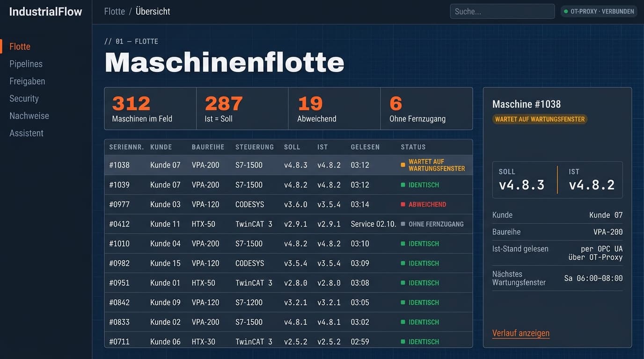The height and width of the screenshot is (359, 644).
Task: Open the 312 Maschinen im Feld card
Action: pyautogui.click(x=150, y=108)
